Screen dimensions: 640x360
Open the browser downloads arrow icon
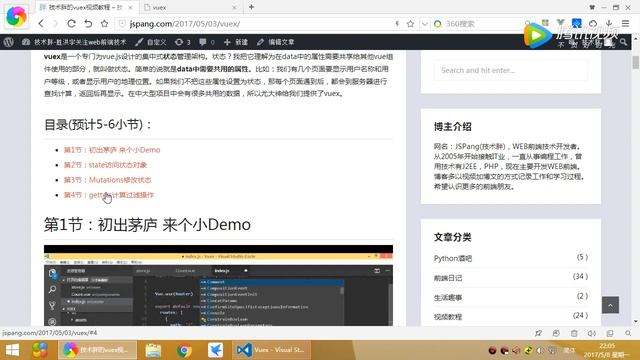pos(609,23)
